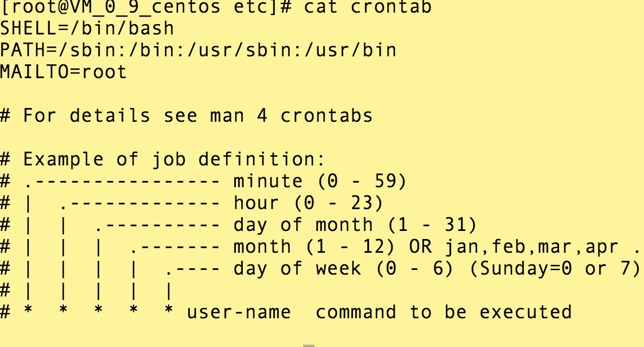The height and width of the screenshot is (347, 644).
Task: Click the 'man 4 crontabs' comment
Action: pos(291,115)
